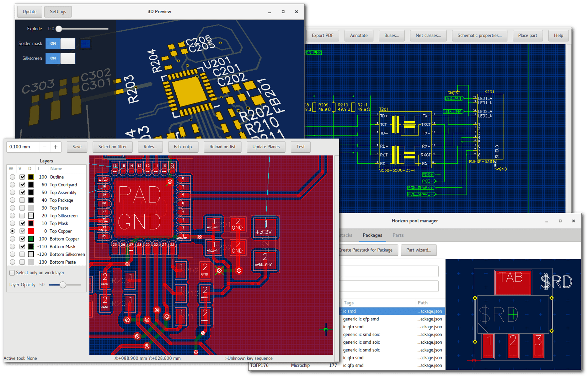The height and width of the screenshot is (377, 588).
Task: Click the Outline layer display swatch
Action: 31,177
